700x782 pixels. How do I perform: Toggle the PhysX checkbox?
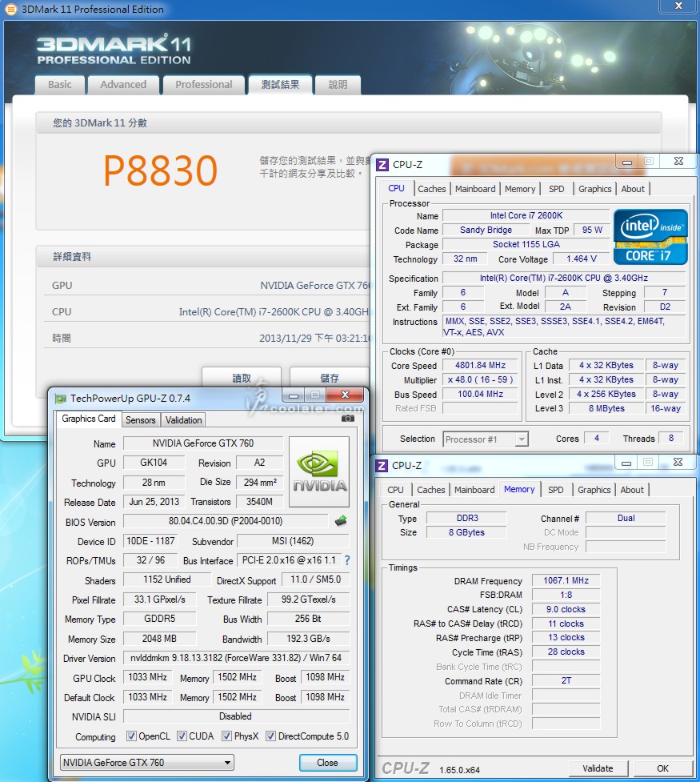[227, 736]
